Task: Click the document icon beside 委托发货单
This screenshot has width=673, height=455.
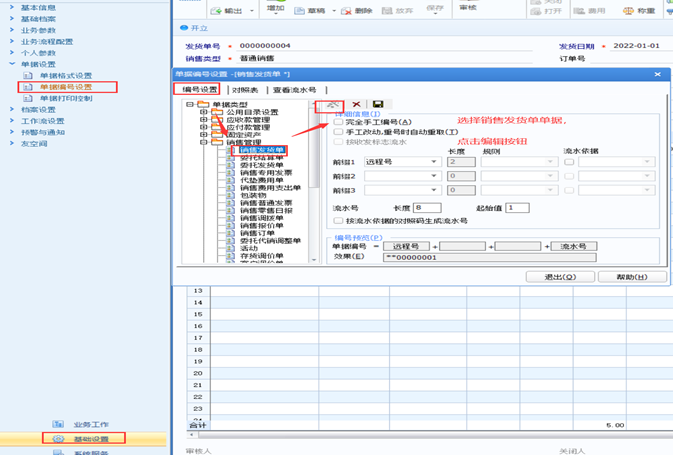Action: coord(230,165)
